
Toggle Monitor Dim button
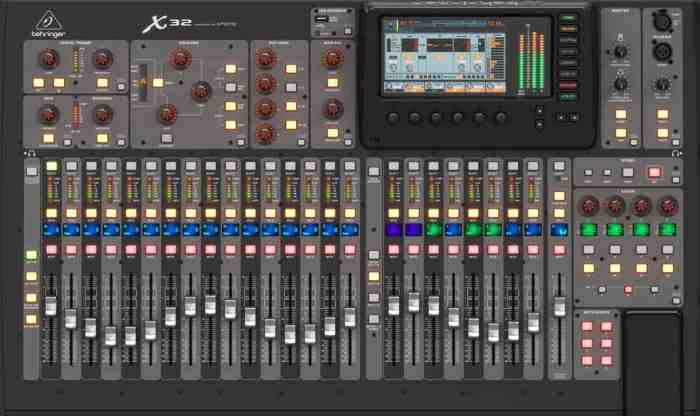pyautogui.click(x=621, y=133)
